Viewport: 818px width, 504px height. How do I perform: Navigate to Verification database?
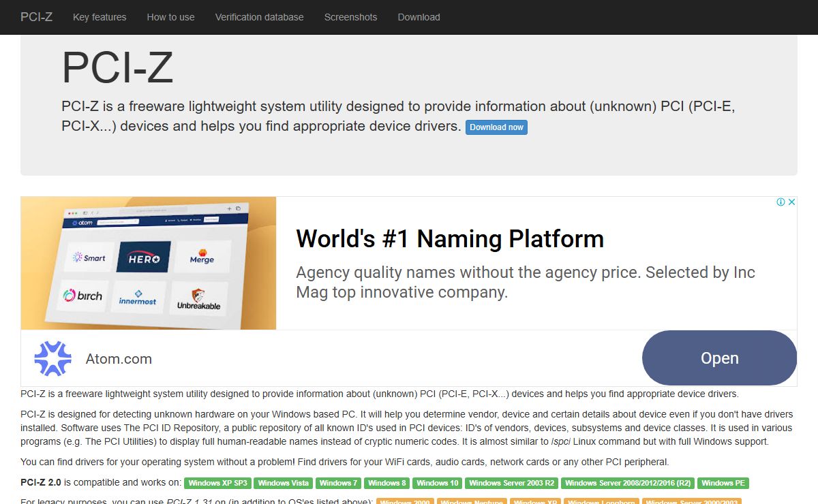tap(260, 17)
